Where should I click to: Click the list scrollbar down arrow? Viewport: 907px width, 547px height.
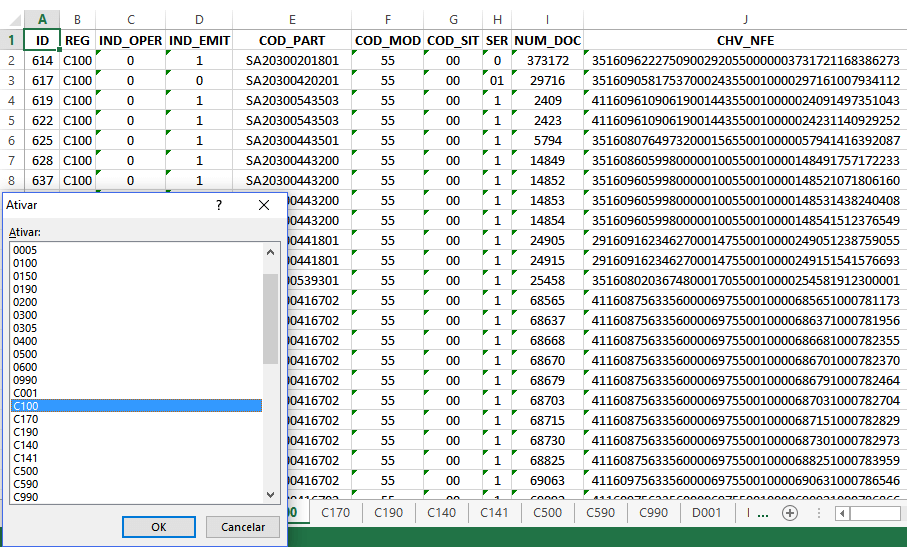(x=270, y=494)
